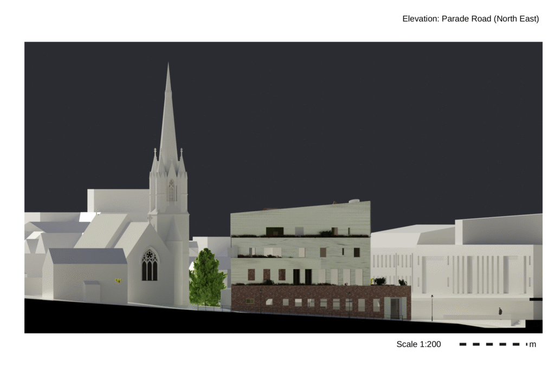Image resolution: width=555 pixels, height=392 pixels.
Task: Click the street lamp right of brick building
Action: click(432, 307)
